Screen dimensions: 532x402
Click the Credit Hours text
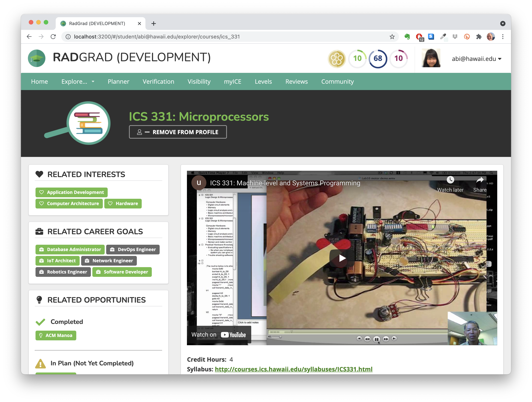point(207,359)
